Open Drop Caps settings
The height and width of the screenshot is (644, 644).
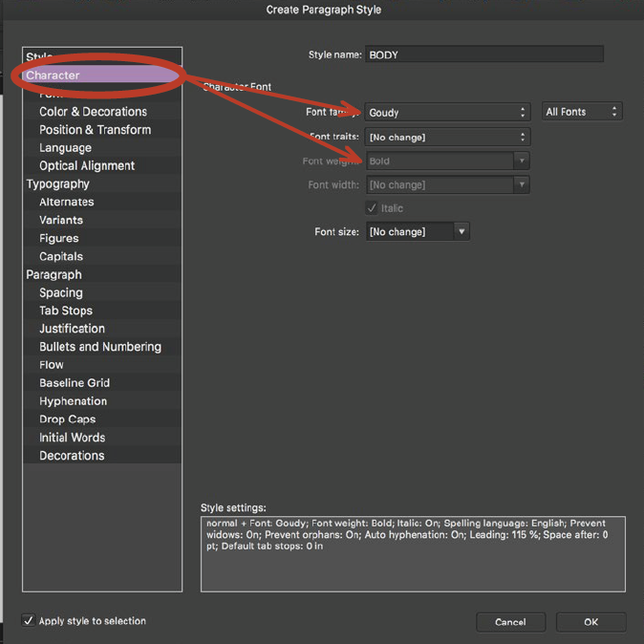67,419
